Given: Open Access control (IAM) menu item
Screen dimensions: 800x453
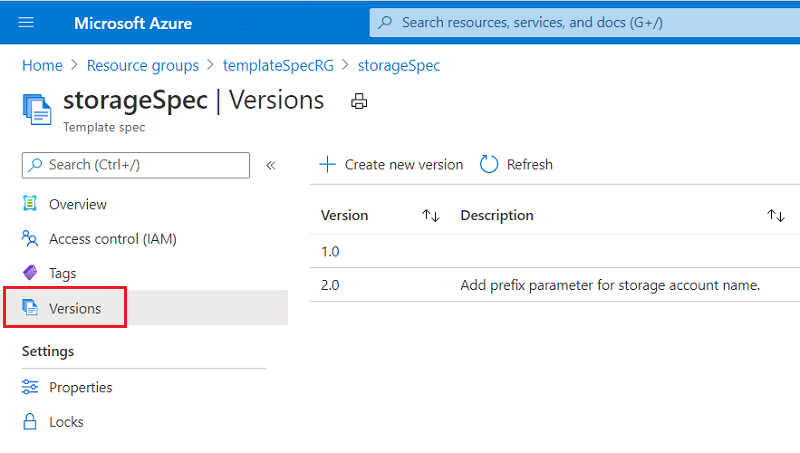Looking at the screenshot, I should point(113,239).
